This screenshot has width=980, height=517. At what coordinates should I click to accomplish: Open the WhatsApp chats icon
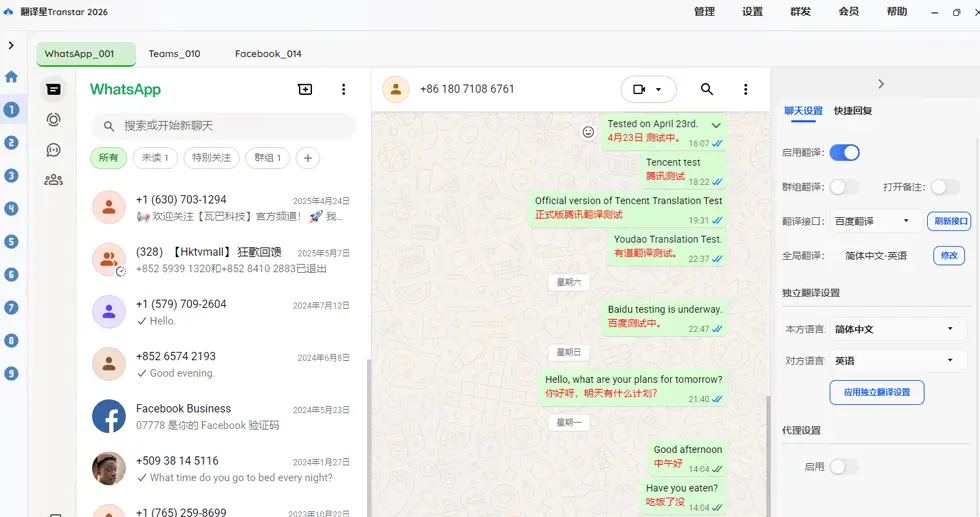click(54, 89)
